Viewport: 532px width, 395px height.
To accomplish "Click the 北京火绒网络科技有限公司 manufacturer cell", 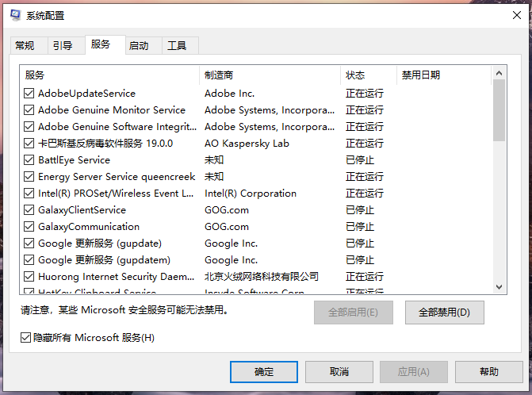I will (262, 276).
